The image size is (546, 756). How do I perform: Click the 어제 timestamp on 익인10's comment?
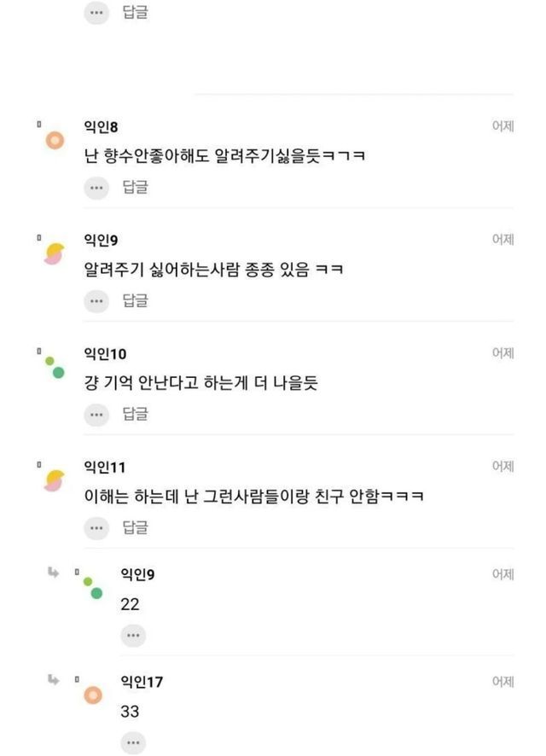click(502, 353)
